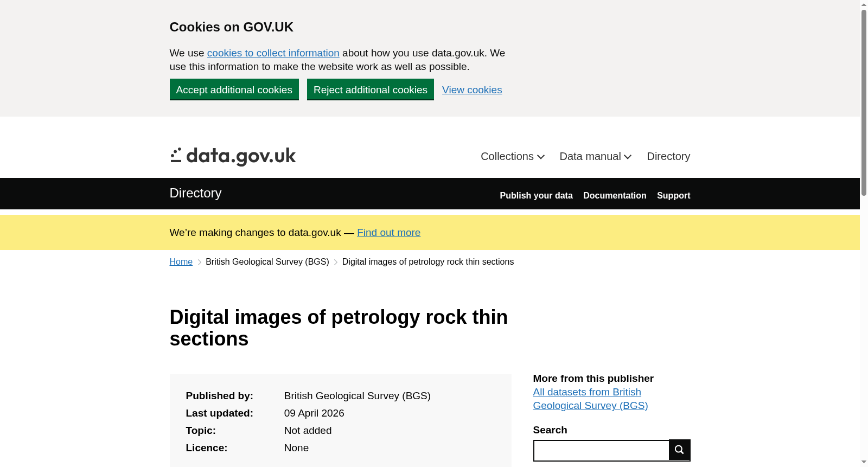The height and width of the screenshot is (467, 868).
Task: Click the Topic value Not added
Action: tap(308, 431)
